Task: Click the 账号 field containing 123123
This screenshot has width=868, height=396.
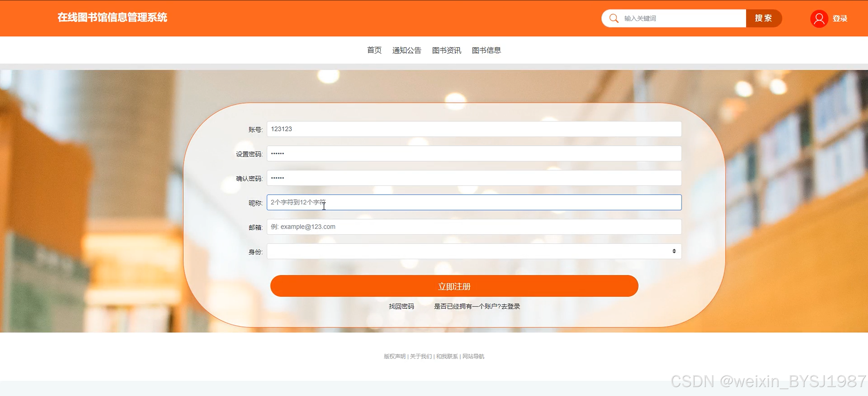Action: point(474,129)
